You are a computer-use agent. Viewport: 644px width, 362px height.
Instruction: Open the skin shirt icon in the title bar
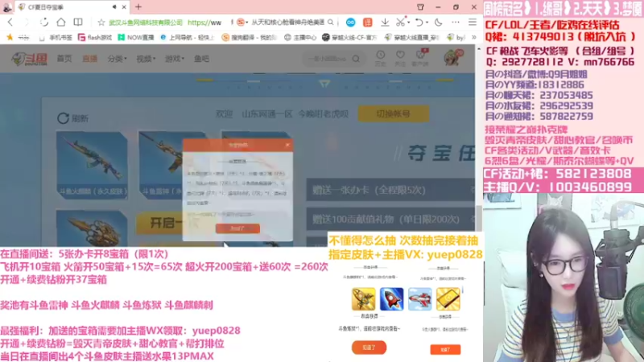click(420, 7)
